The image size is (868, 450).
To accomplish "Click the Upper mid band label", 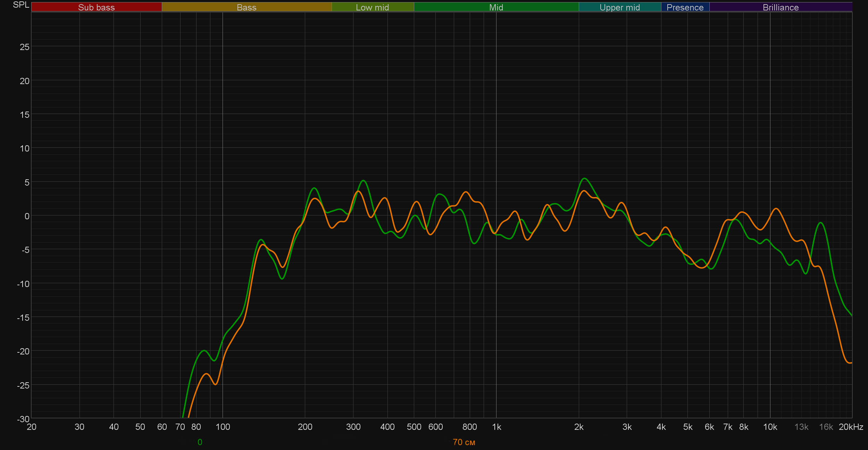I will pyautogui.click(x=619, y=7).
